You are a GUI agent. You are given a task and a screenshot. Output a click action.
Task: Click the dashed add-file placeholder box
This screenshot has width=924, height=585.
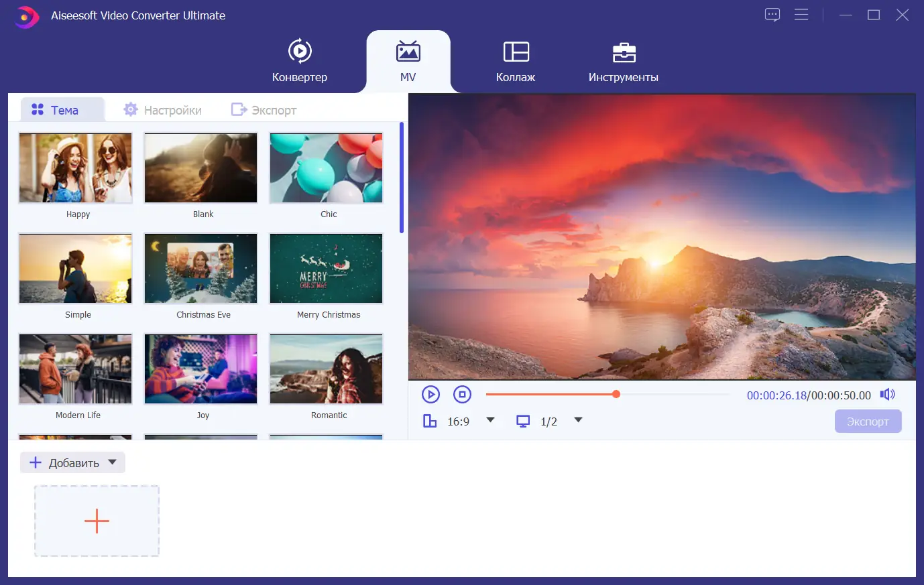(97, 521)
